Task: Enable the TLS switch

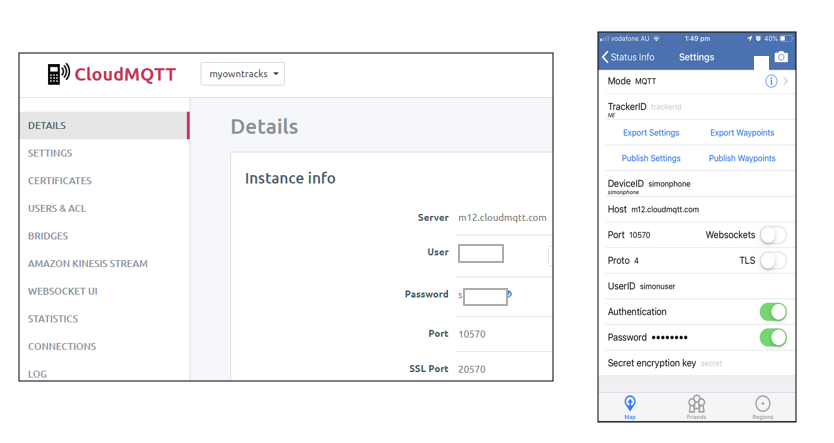Action: pos(773,261)
